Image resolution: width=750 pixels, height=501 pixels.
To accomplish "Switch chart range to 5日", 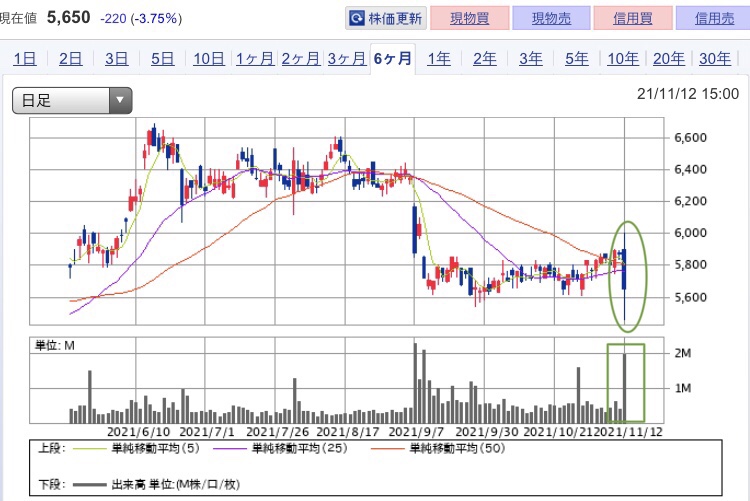I will click(163, 59).
